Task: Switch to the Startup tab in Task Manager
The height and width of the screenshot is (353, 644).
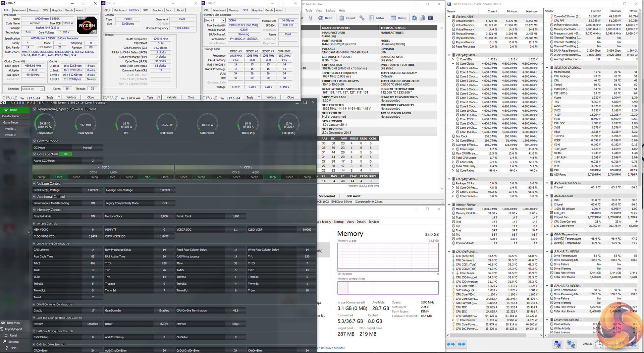Action: coord(338,222)
